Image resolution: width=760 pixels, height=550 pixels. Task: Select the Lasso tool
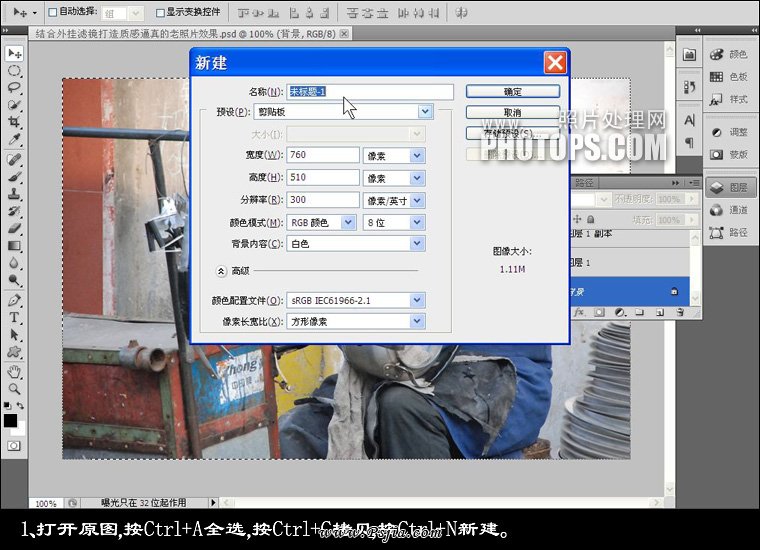(14, 87)
